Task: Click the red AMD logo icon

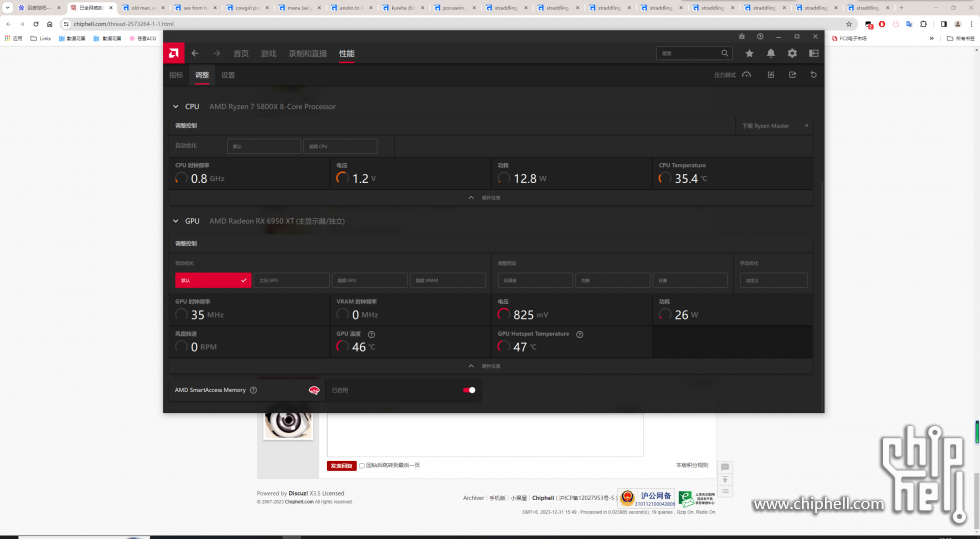Action: 174,53
